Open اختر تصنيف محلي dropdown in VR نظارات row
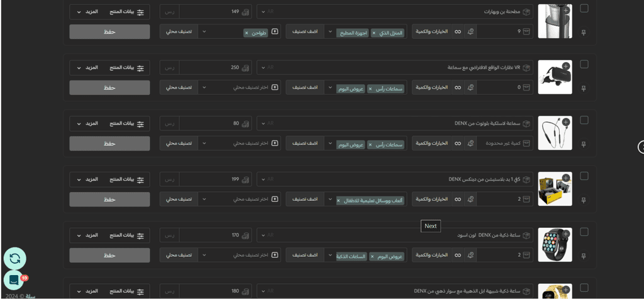644x299 pixels. pyautogui.click(x=240, y=87)
